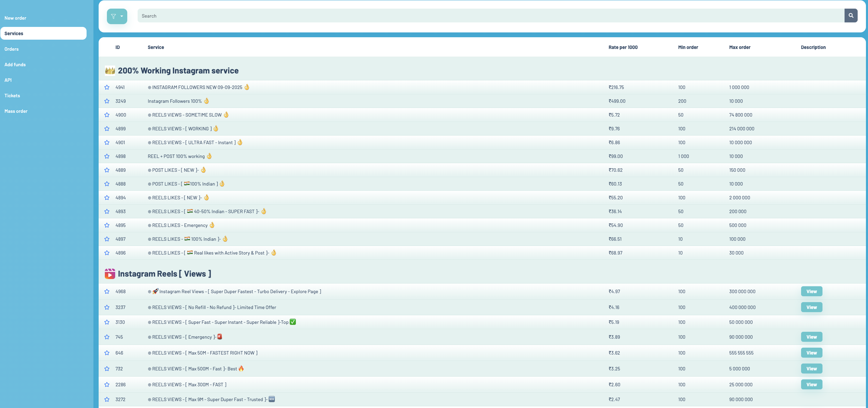
Task: Star the Instagram Followers 100% service
Action: click(x=107, y=101)
